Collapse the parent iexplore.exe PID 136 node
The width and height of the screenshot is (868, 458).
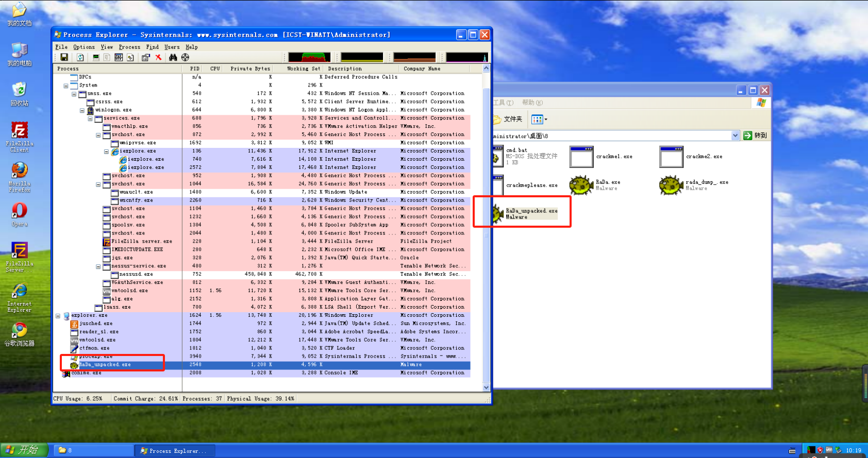point(107,151)
